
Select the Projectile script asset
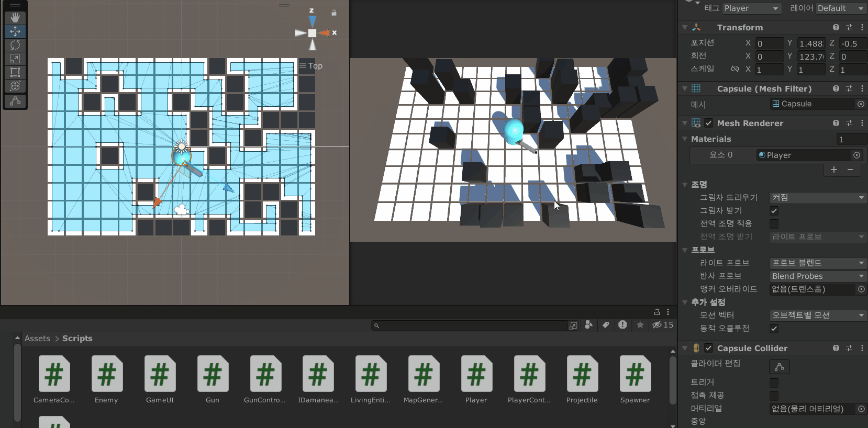(582, 380)
